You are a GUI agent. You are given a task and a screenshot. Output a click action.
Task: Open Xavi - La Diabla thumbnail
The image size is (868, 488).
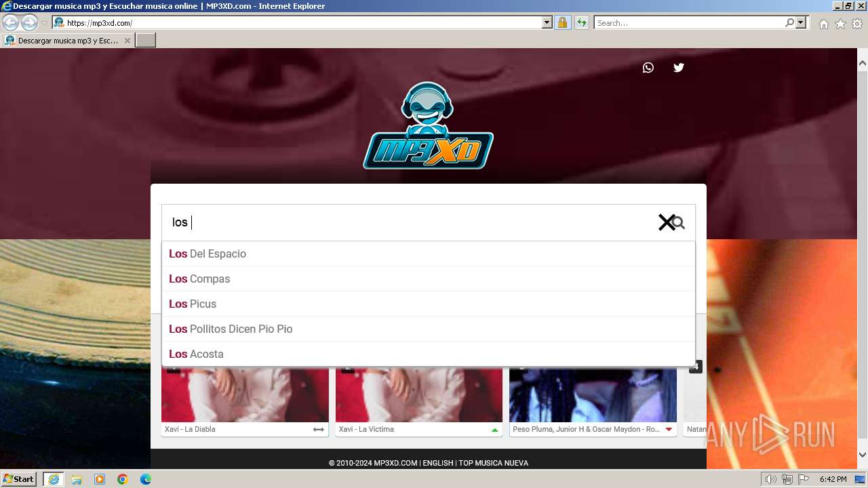[x=245, y=394]
